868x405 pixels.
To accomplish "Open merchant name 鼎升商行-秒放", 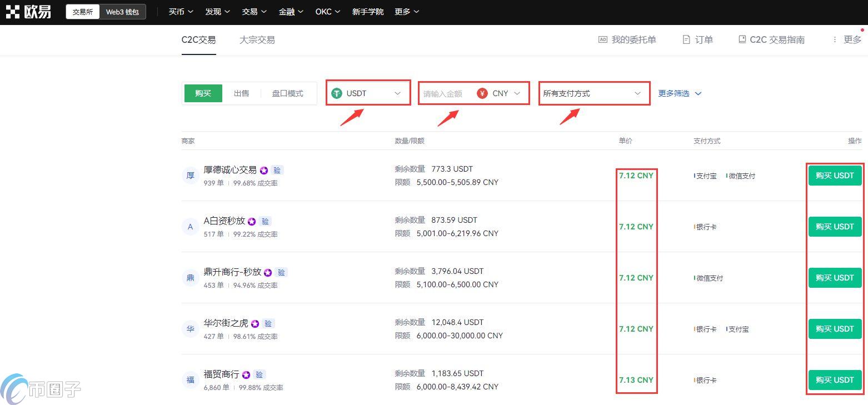I will [x=232, y=272].
